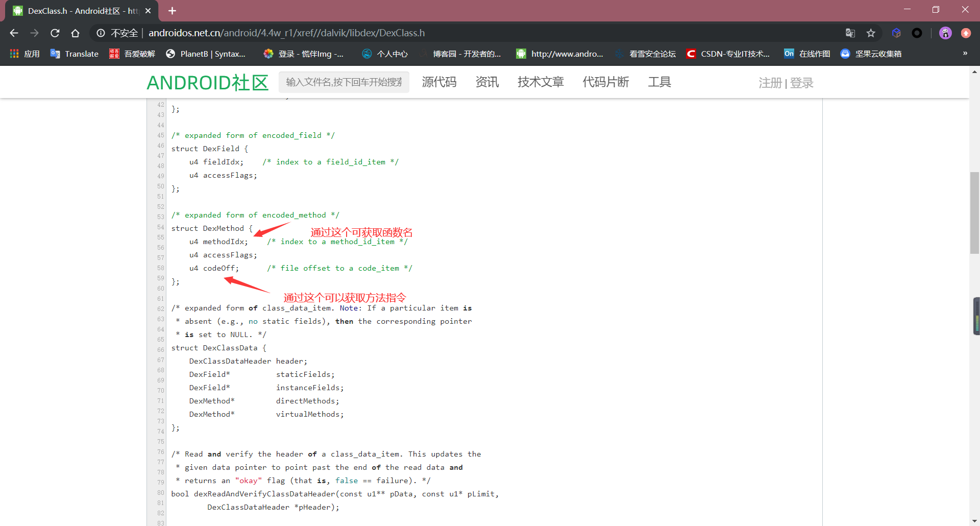Click the 'struct DexField {' code line

(210, 149)
